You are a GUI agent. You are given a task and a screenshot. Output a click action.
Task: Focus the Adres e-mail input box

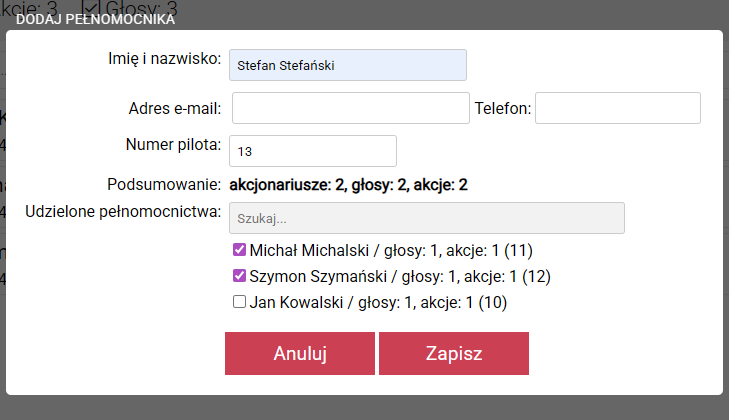(x=350, y=108)
